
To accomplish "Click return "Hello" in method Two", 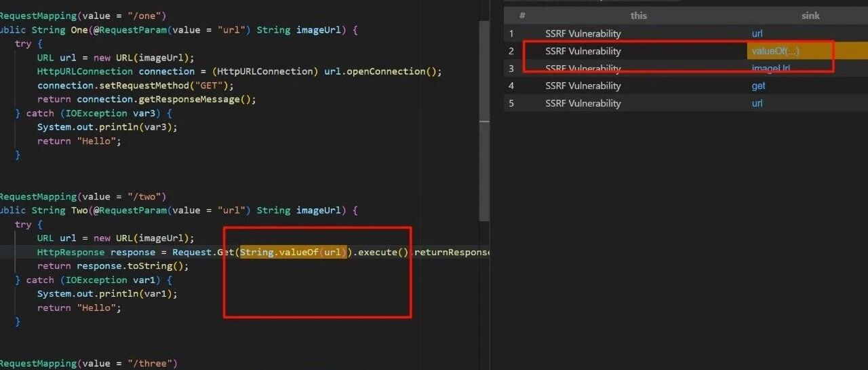I will click(79, 308).
